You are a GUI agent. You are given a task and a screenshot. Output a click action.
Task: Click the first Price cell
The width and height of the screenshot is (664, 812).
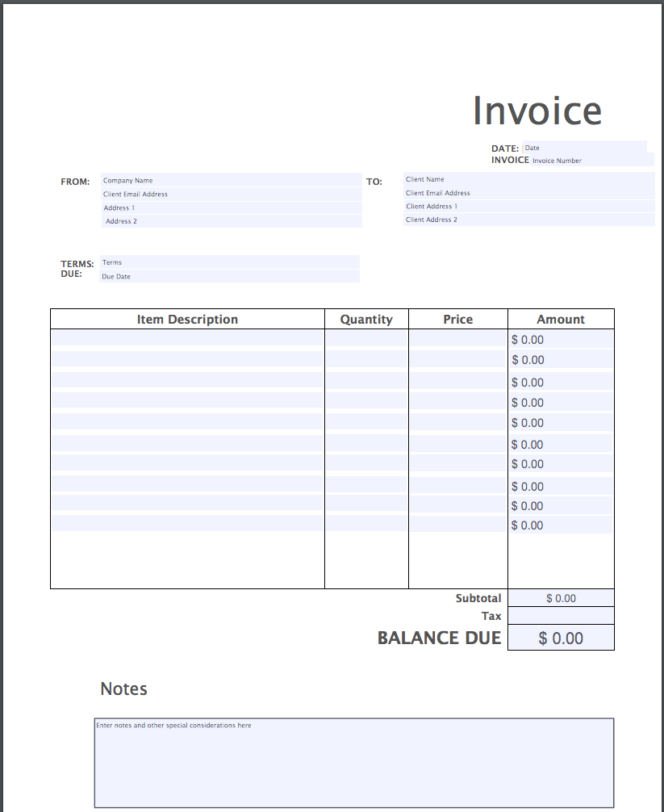coord(457,339)
